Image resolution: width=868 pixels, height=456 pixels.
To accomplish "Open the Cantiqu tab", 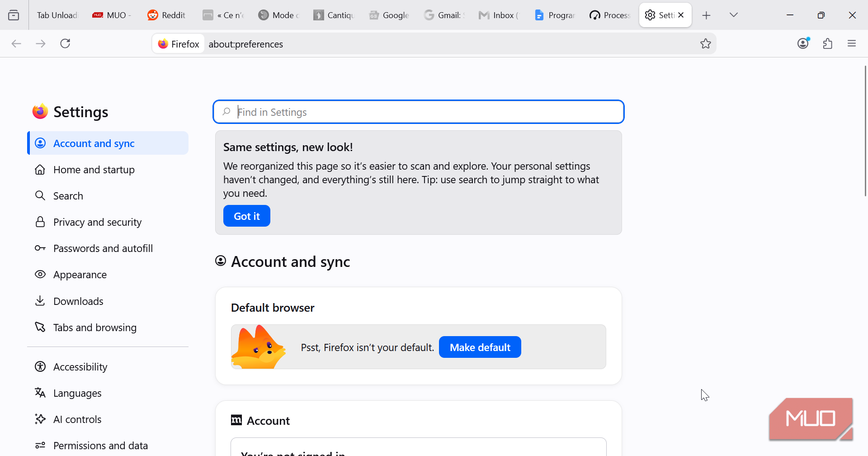I will tap(334, 15).
